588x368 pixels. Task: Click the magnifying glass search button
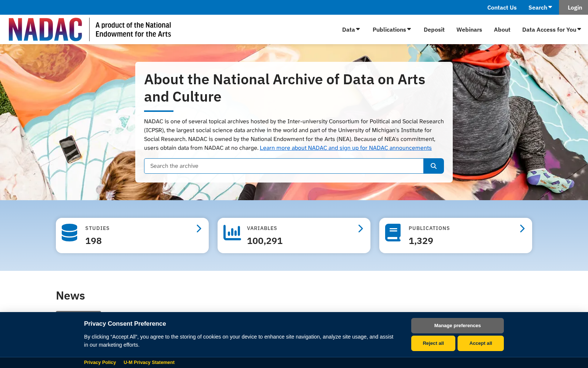(x=434, y=166)
